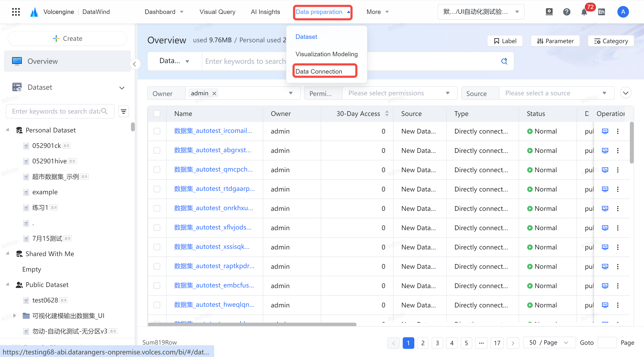The image size is (644, 357).
Task: Click the sidebar search magnifier icon
Action: point(104,111)
